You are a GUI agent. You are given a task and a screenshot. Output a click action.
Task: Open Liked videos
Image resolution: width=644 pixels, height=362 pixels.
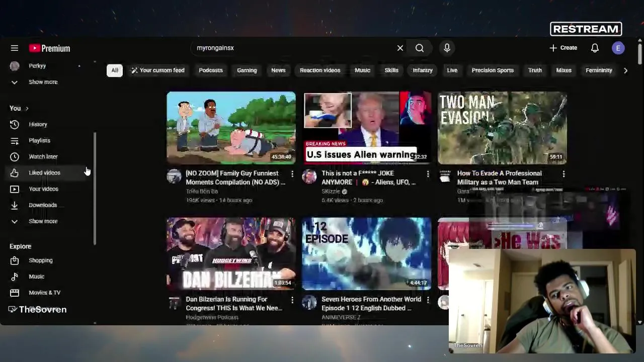coord(48,172)
